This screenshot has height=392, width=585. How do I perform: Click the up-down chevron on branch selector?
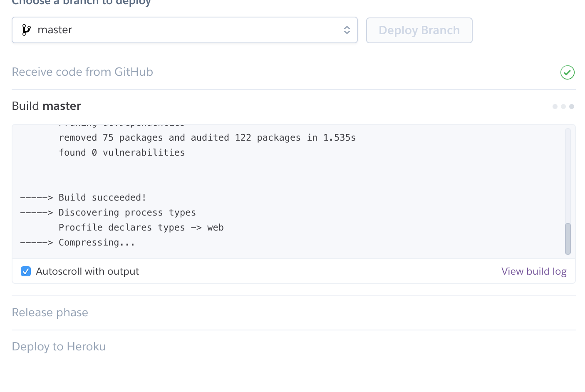[347, 30]
